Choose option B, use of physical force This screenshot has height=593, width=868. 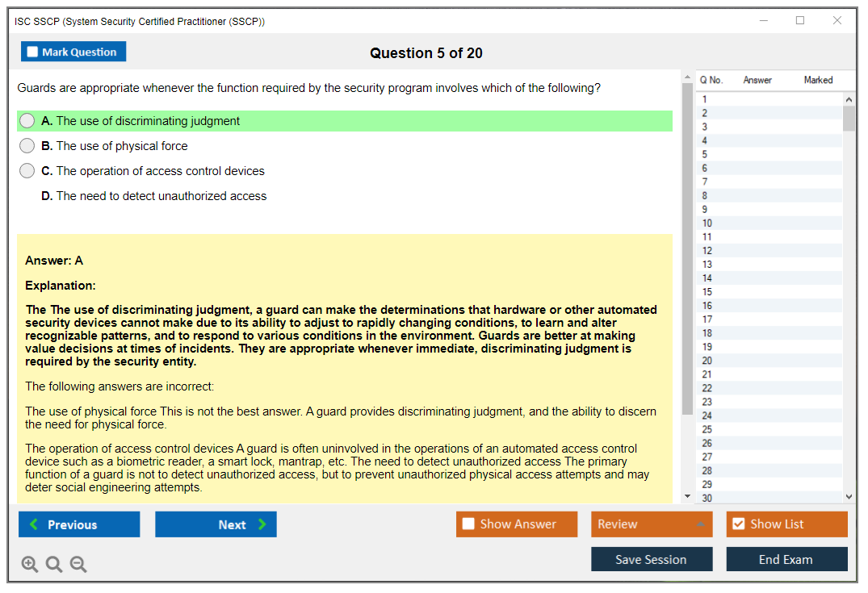pos(27,146)
